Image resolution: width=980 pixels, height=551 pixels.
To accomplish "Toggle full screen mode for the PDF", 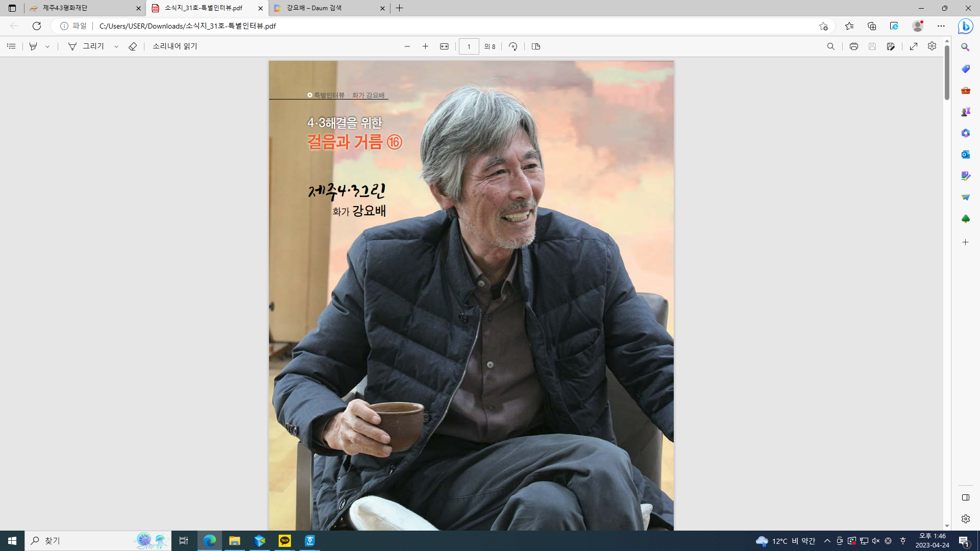I will point(914,46).
